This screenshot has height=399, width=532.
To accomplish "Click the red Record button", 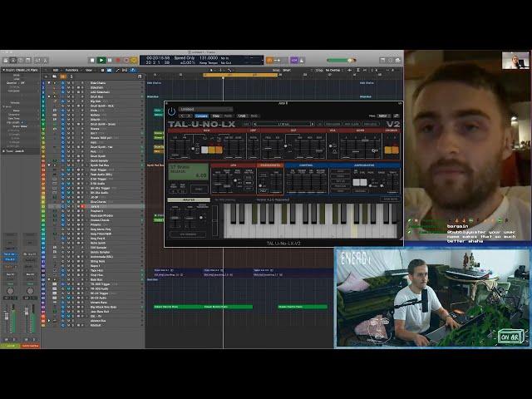I will click(118, 61).
